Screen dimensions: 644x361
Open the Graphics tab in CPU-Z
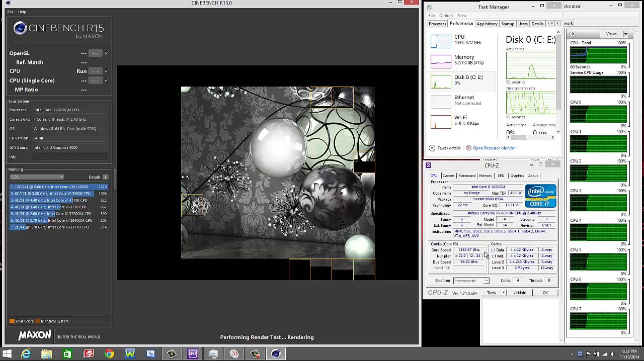517,176
